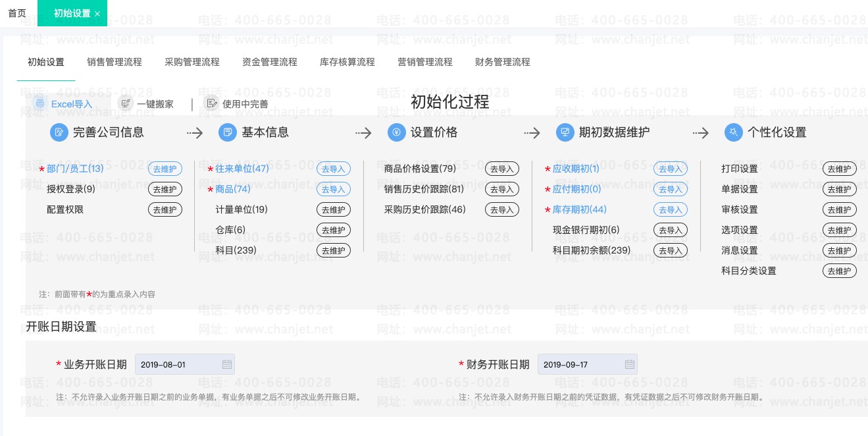Click the 一键搬家 icon
This screenshot has height=436, width=868.
(125, 103)
